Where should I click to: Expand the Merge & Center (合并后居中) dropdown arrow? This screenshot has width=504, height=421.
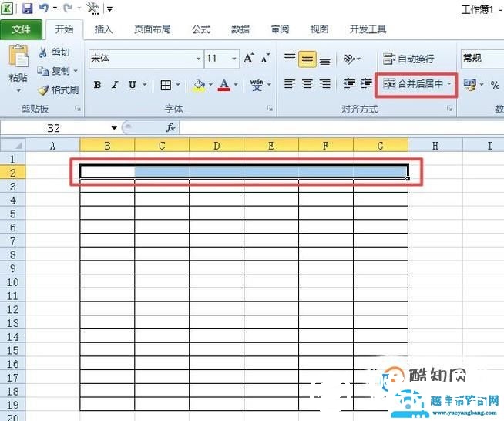point(449,84)
